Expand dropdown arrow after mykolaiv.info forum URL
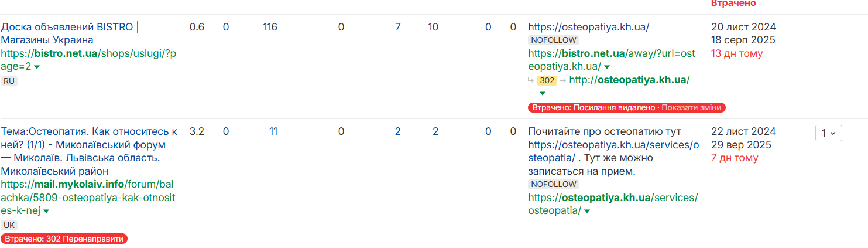The image size is (868, 248). pyautogui.click(x=46, y=211)
